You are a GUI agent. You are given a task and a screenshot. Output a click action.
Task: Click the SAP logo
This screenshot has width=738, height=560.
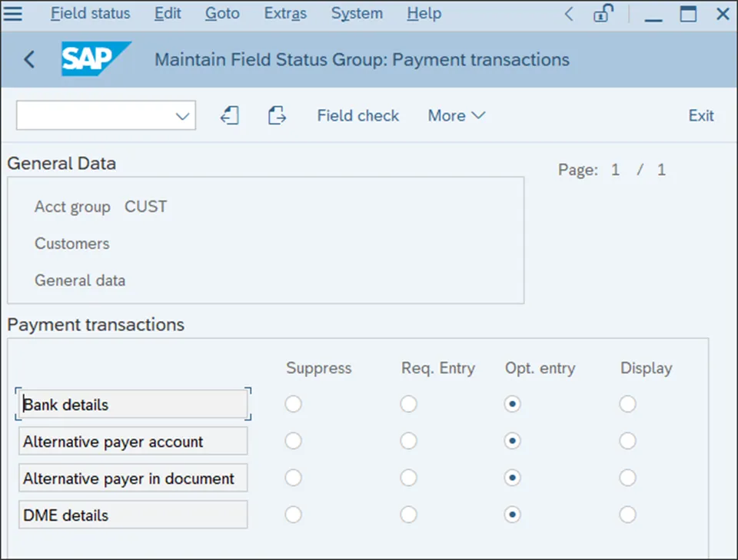(x=95, y=59)
